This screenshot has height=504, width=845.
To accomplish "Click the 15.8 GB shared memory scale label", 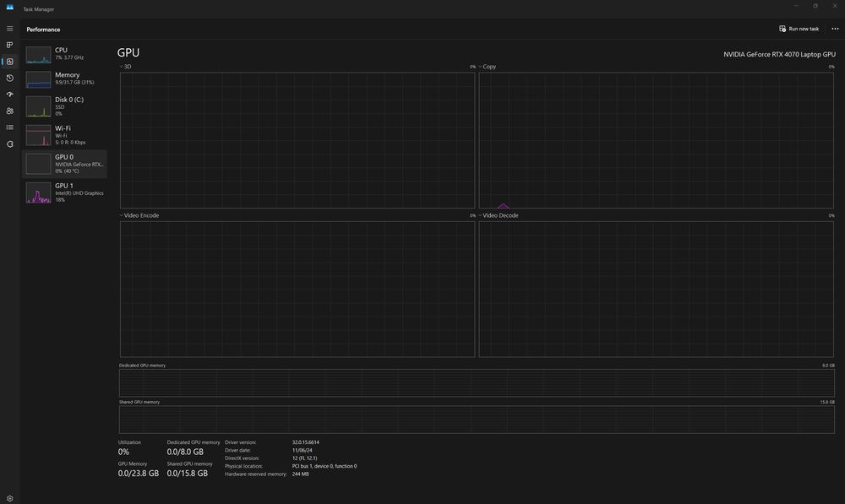I will (x=827, y=402).
